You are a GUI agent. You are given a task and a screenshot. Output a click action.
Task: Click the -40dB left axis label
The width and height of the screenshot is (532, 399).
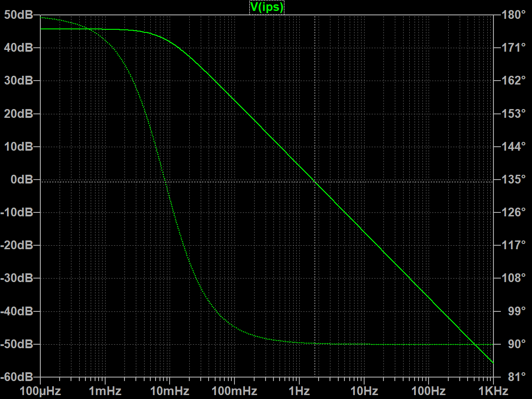pyautogui.click(x=17, y=311)
